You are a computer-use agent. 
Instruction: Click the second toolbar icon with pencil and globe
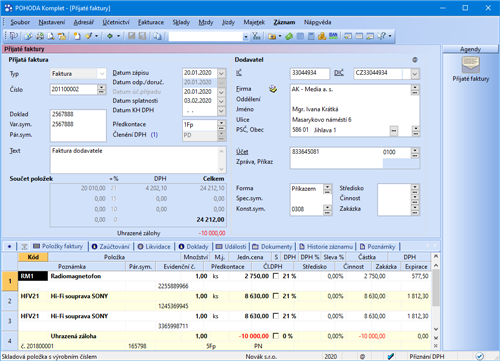pyautogui.click(x=29, y=36)
